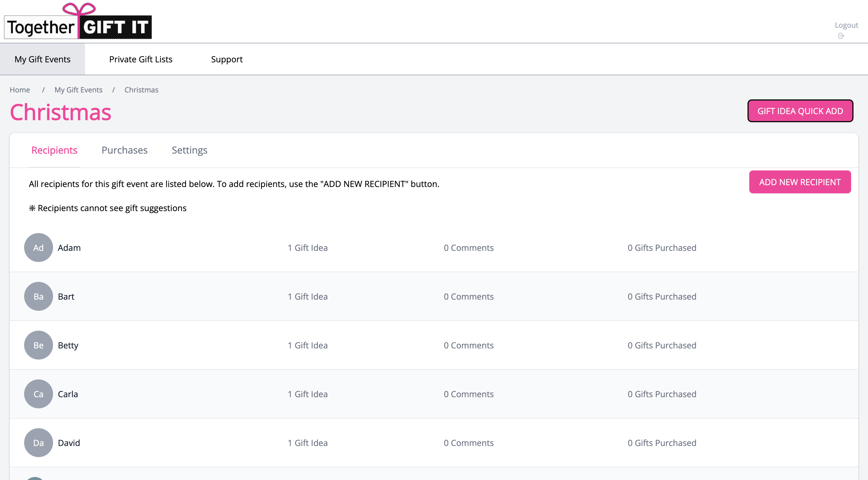
Task: Click the ADD NEW RECIPIENT button
Action: (800, 182)
